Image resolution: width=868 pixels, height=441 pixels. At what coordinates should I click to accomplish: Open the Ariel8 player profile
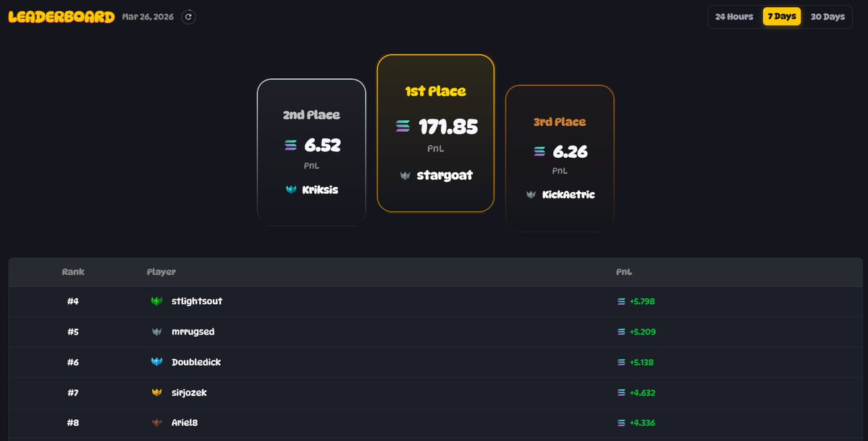click(185, 423)
